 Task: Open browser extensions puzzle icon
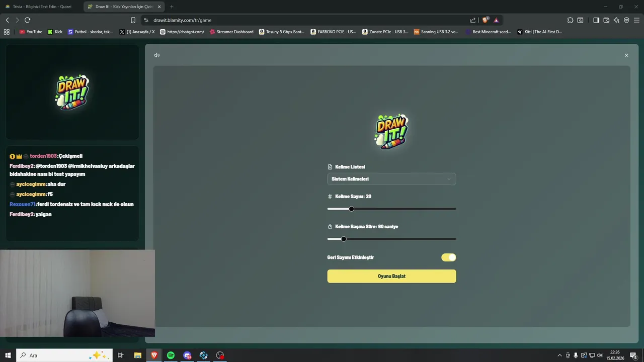click(x=570, y=20)
